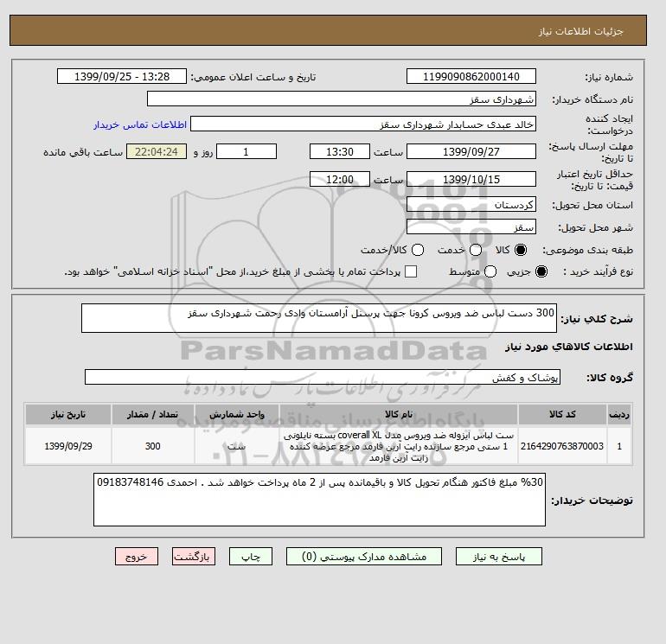Click the buyer organization field شهرداری سقز
Screen dimensions: 666x644
(342, 99)
